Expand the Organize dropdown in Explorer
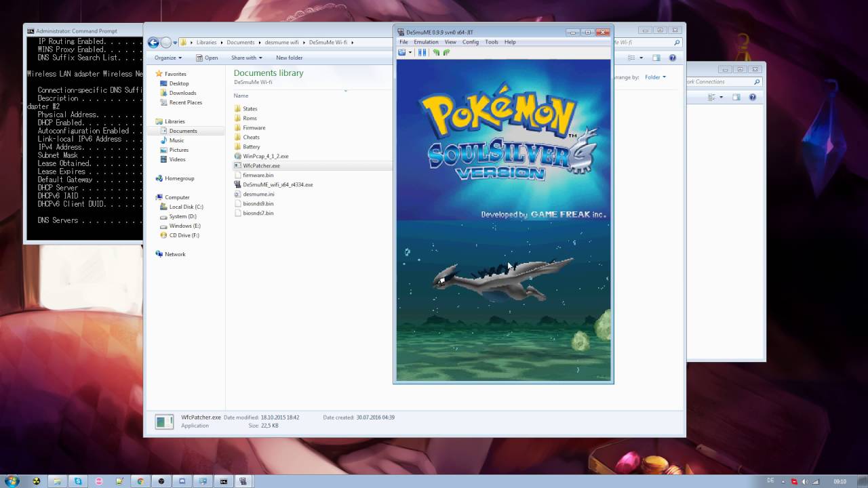Image resolution: width=868 pixels, height=488 pixels. click(x=168, y=58)
